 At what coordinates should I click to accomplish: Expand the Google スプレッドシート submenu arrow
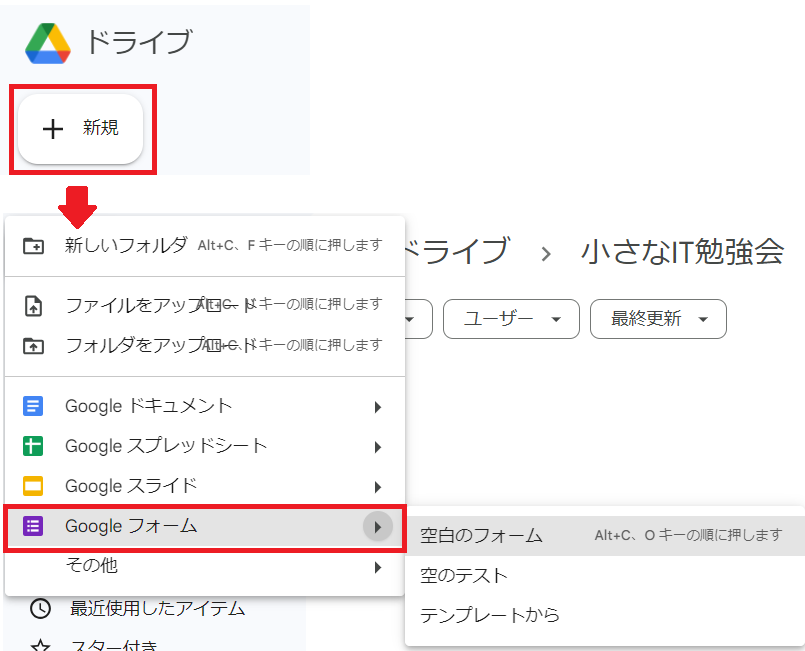[378, 447]
